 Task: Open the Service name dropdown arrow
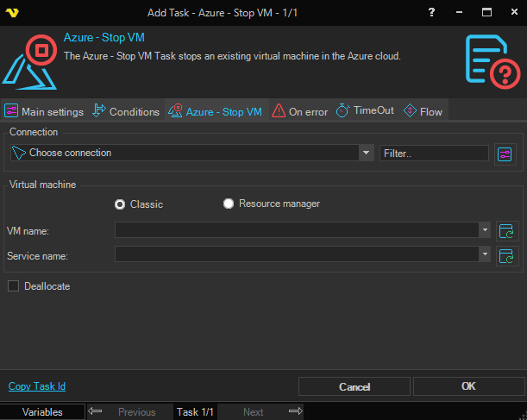click(x=486, y=254)
